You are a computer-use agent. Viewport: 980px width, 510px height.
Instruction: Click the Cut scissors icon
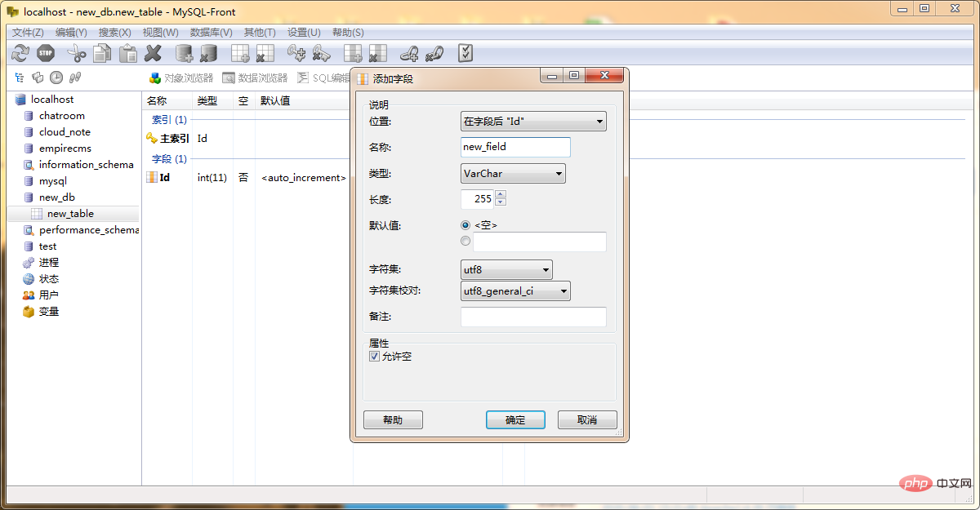[76, 54]
